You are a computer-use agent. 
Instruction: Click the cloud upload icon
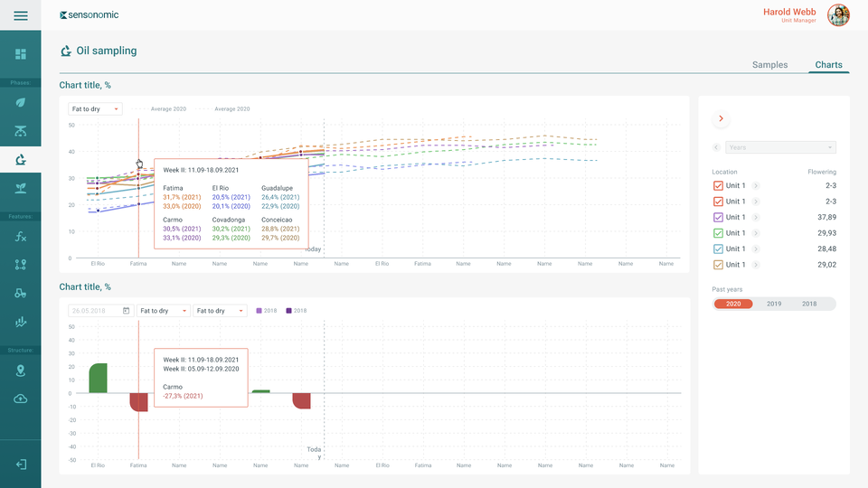[20, 399]
